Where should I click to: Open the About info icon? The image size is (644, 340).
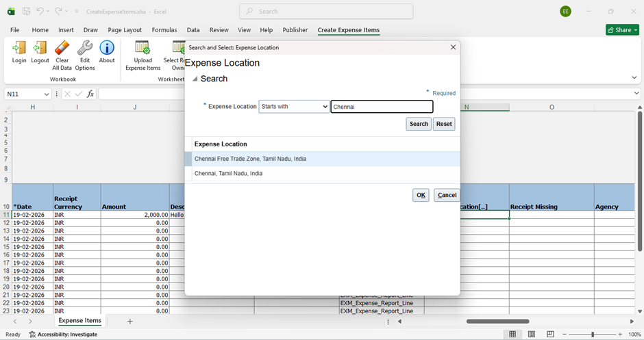(107, 48)
